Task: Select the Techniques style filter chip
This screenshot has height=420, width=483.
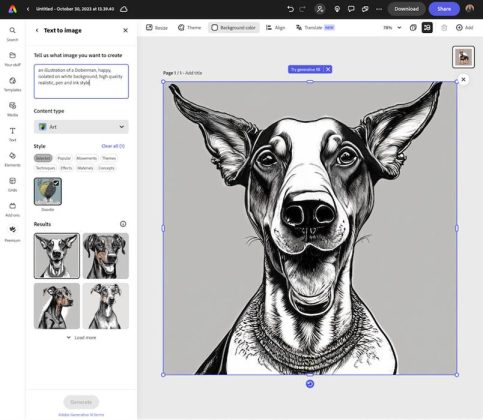Action: (45, 168)
